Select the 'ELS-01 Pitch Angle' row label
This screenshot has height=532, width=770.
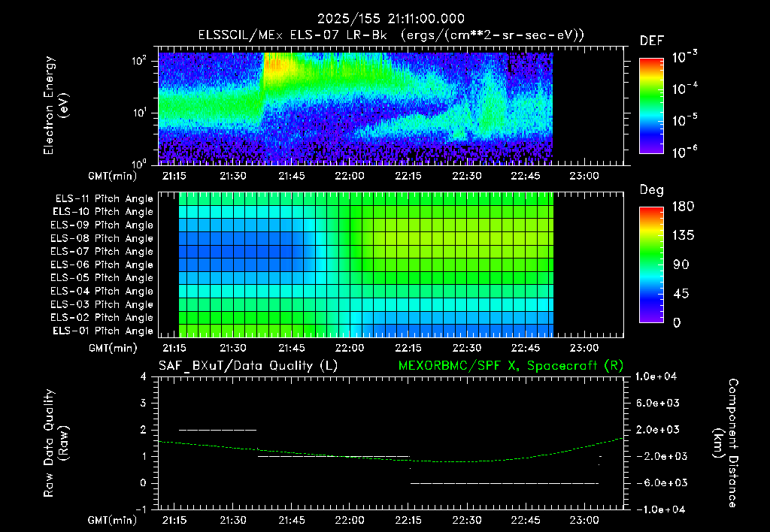pos(102,331)
